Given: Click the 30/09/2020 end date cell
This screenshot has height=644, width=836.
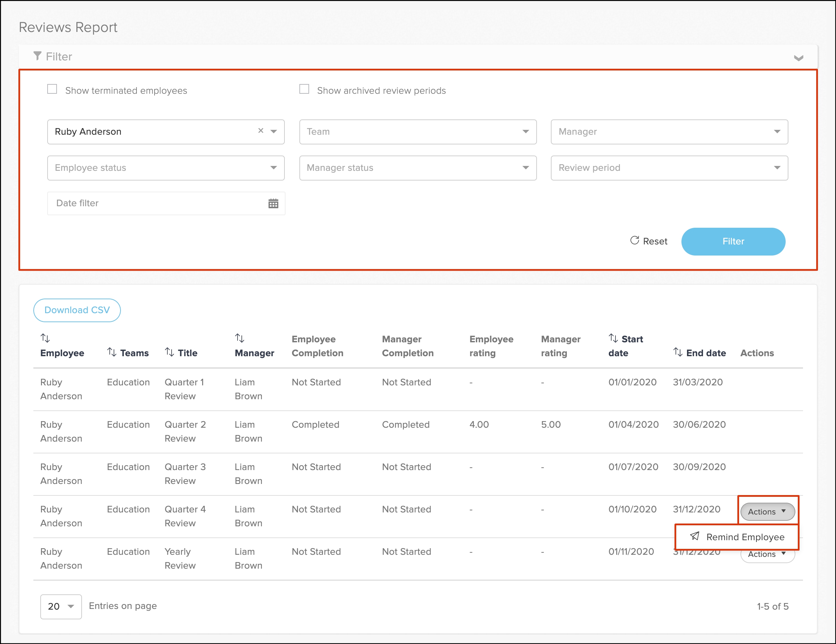Looking at the screenshot, I should coord(700,467).
